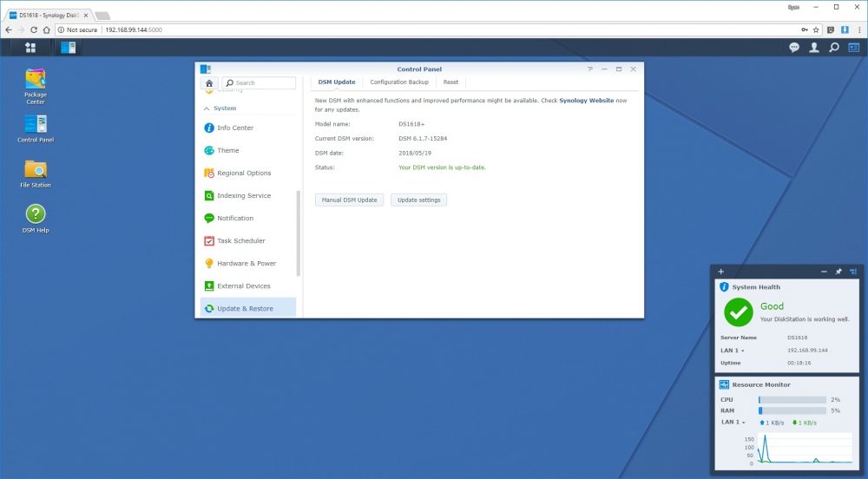Image resolution: width=868 pixels, height=479 pixels.
Task: Click the green Good health checkmark
Action: pos(739,312)
